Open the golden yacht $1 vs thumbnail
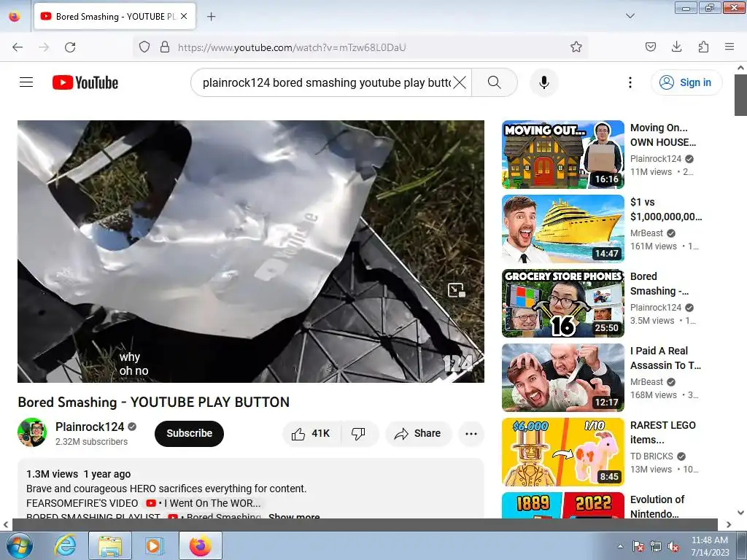Screen dimensions: 747x560 click(x=562, y=228)
